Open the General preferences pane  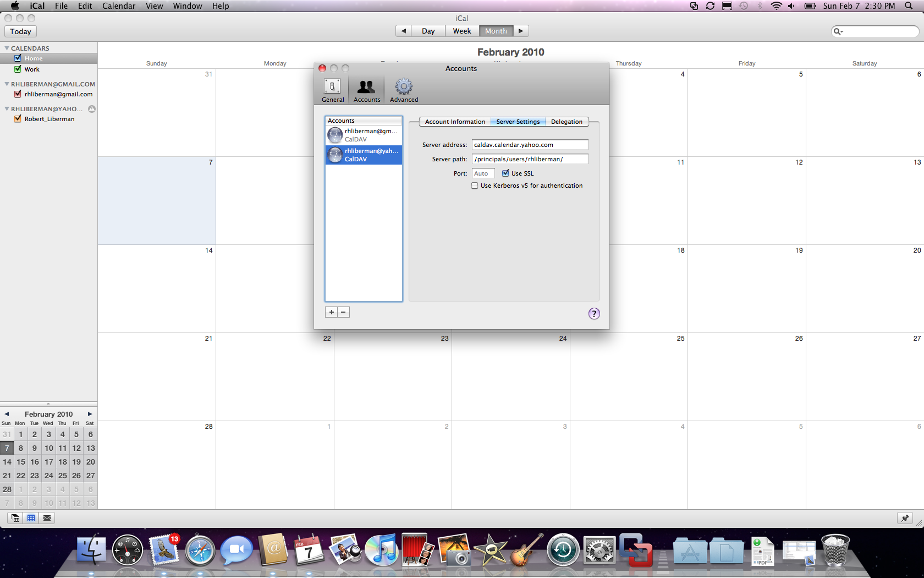(x=332, y=89)
